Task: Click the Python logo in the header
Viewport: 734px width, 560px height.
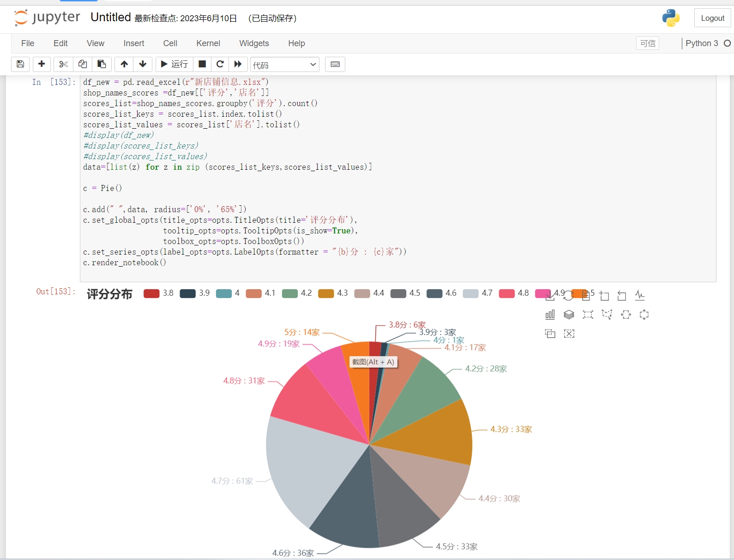Action: (670, 18)
